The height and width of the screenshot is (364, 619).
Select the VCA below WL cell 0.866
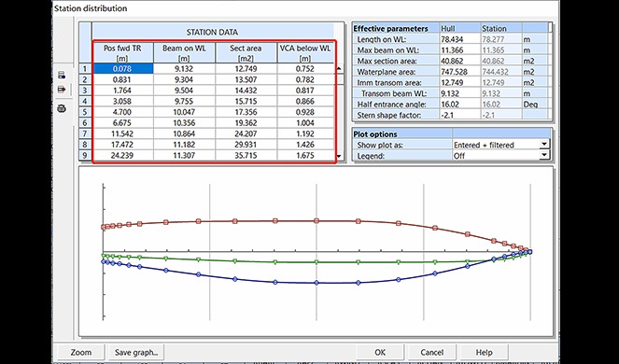click(x=305, y=101)
